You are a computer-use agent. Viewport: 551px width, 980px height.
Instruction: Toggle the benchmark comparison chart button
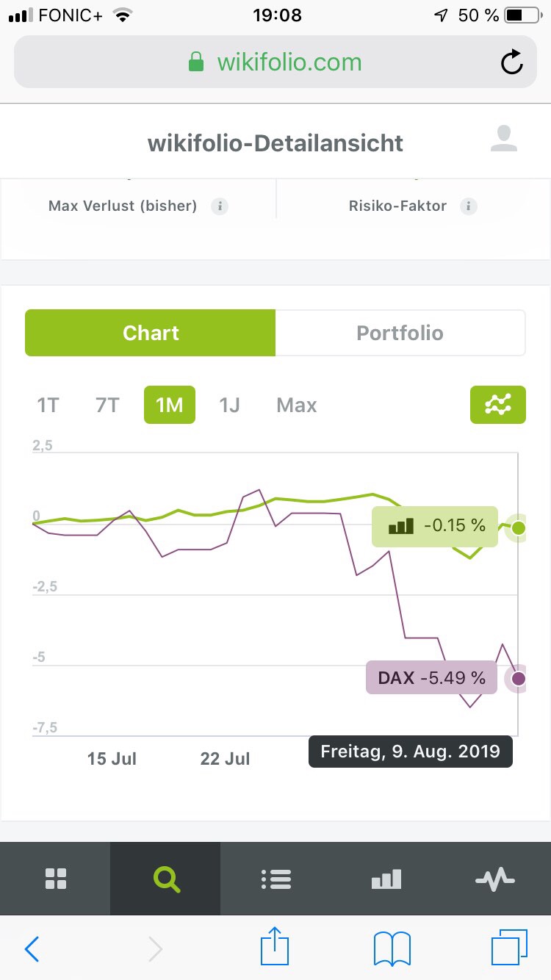click(x=497, y=405)
